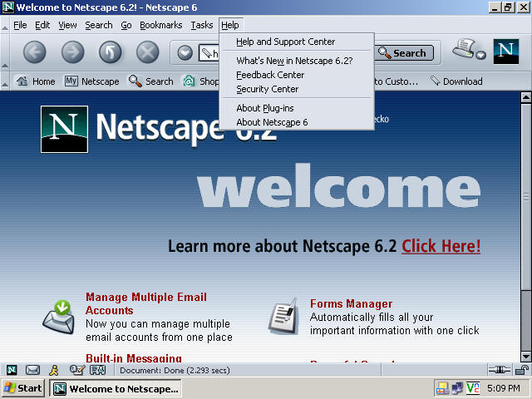Follow the Click Here! link
This screenshot has width=532, height=399.
pos(441,246)
